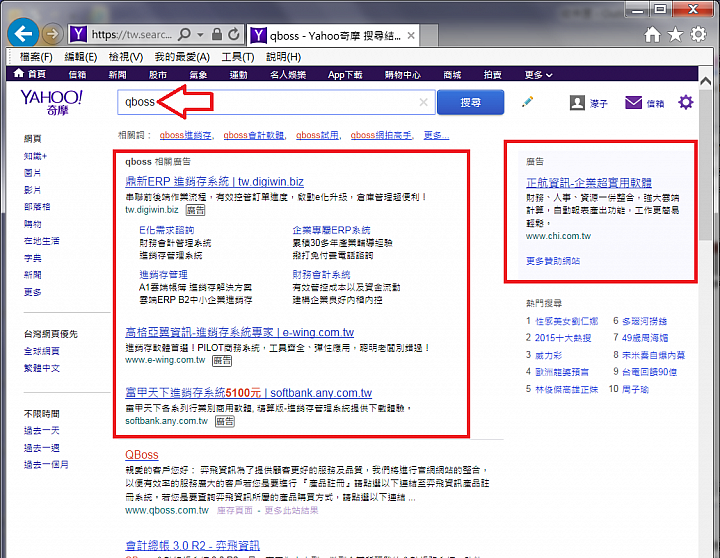Open a new blank tab
720x558 pixels.
point(428,35)
